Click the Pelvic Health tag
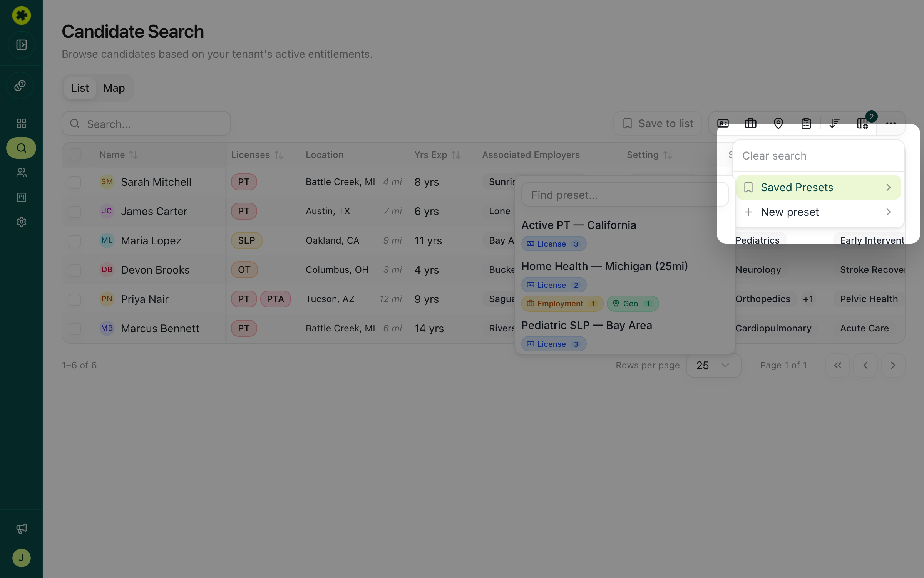The height and width of the screenshot is (578, 924). coord(869,299)
